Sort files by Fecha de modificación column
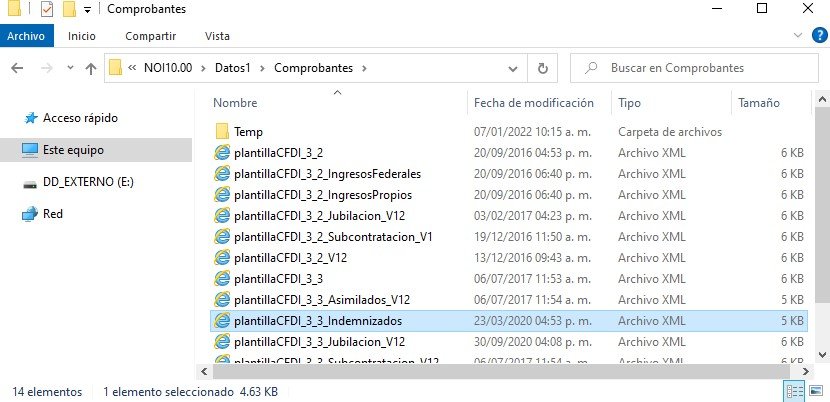This screenshot has height=402, width=830. 534,103
